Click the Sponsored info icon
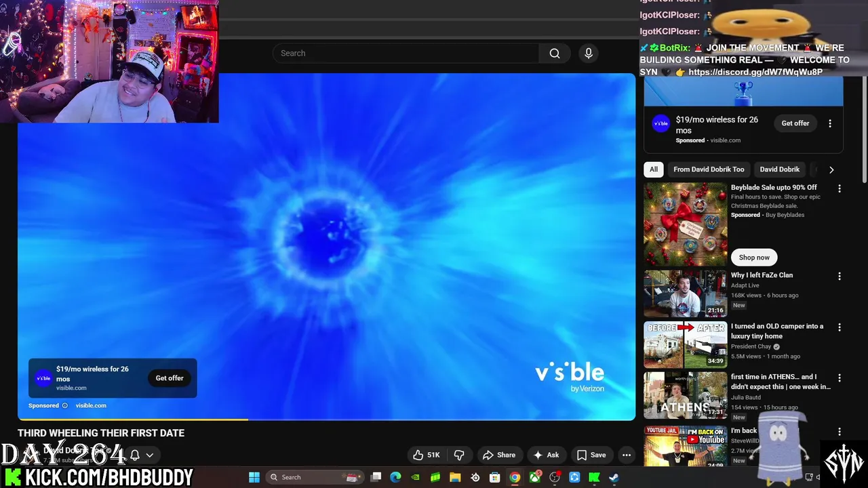The height and width of the screenshot is (488, 868). point(65,405)
